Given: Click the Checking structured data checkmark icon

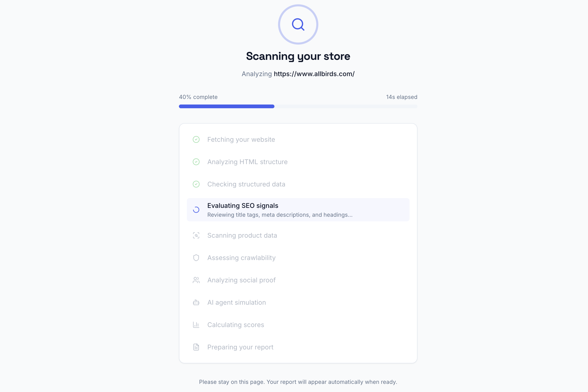Looking at the screenshot, I should tap(196, 184).
